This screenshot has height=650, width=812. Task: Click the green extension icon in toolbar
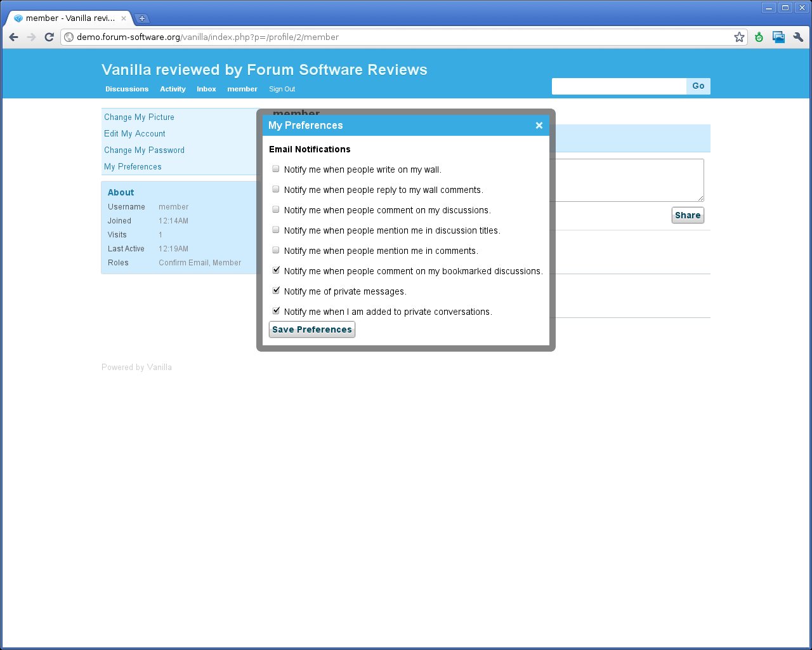tap(759, 37)
